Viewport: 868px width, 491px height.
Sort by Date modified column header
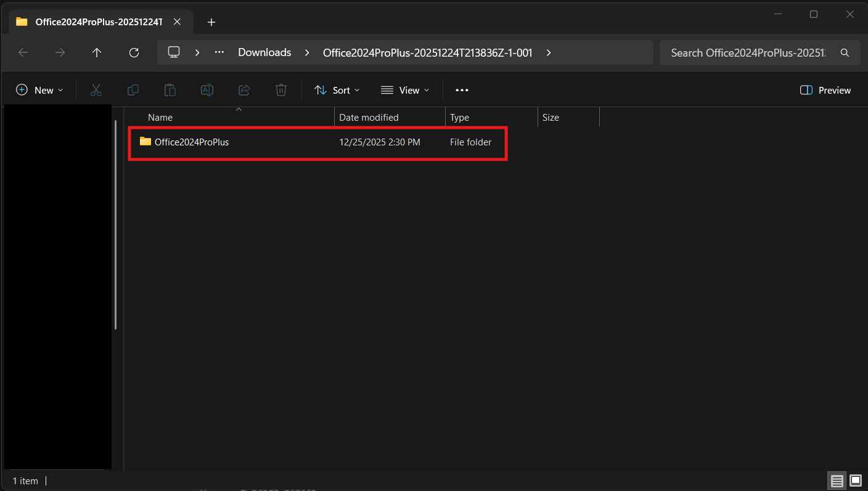(x=369, y=117)
